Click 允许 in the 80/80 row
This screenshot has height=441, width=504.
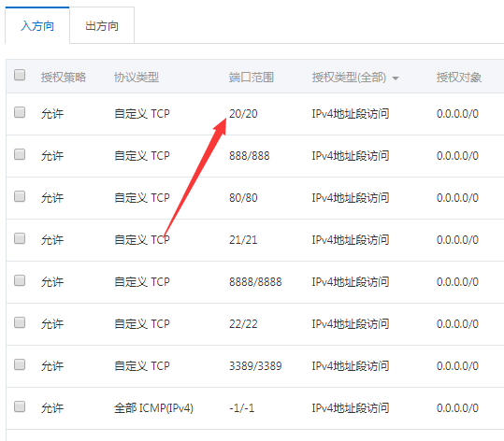pos(52,198)
